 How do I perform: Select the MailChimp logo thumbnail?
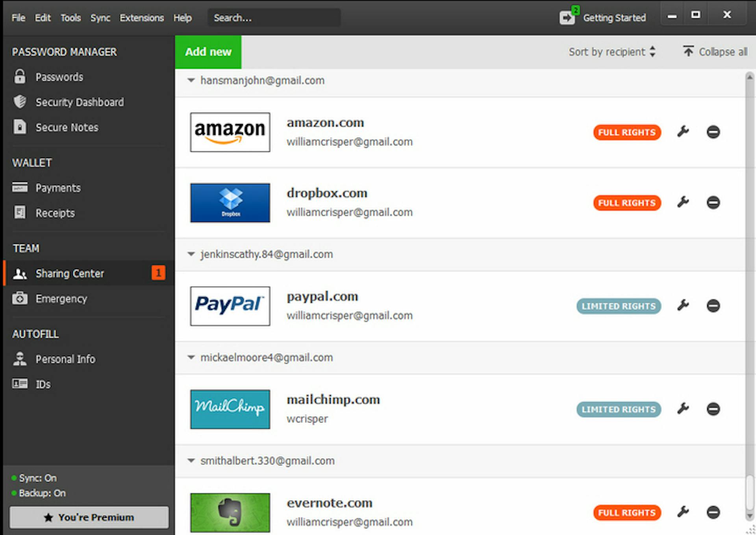(x=230, y=409)
